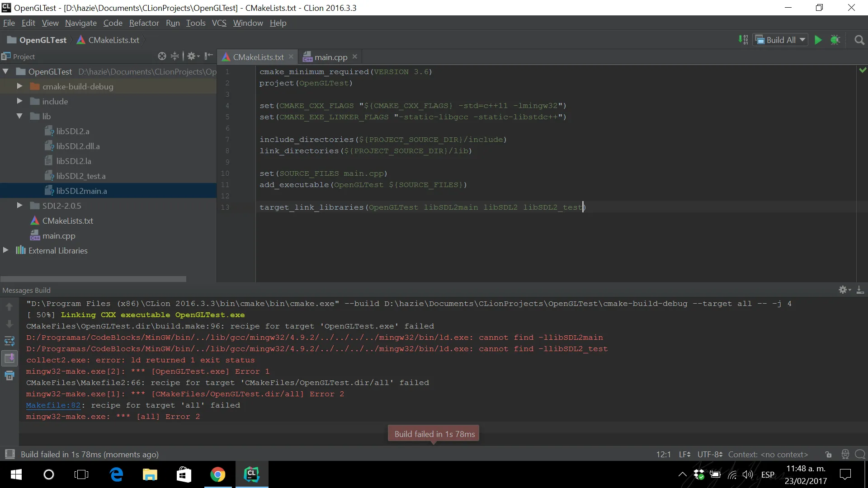The height and width of the screenshot is (488, 868).
Task: Click the UTF-8 encoding selector
Action: click(709, 455)
